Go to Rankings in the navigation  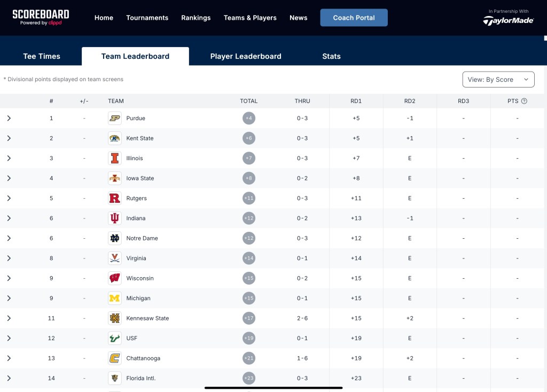click(196, 18)
